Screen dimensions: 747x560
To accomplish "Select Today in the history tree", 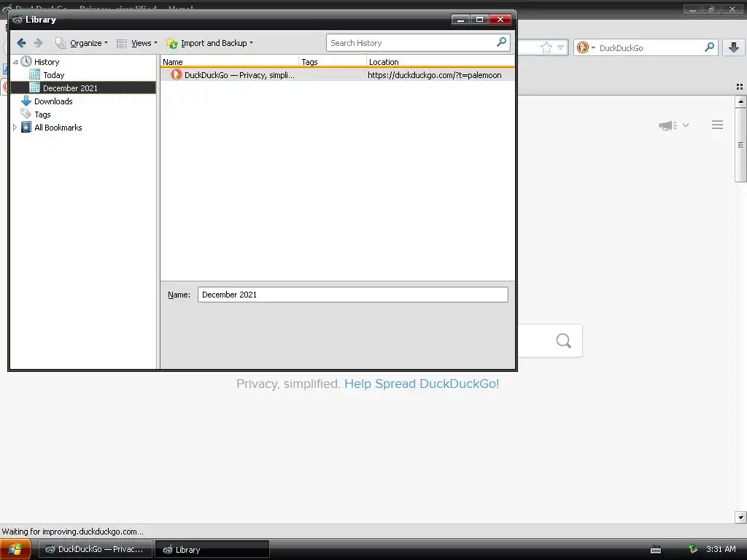I will 54,75.
